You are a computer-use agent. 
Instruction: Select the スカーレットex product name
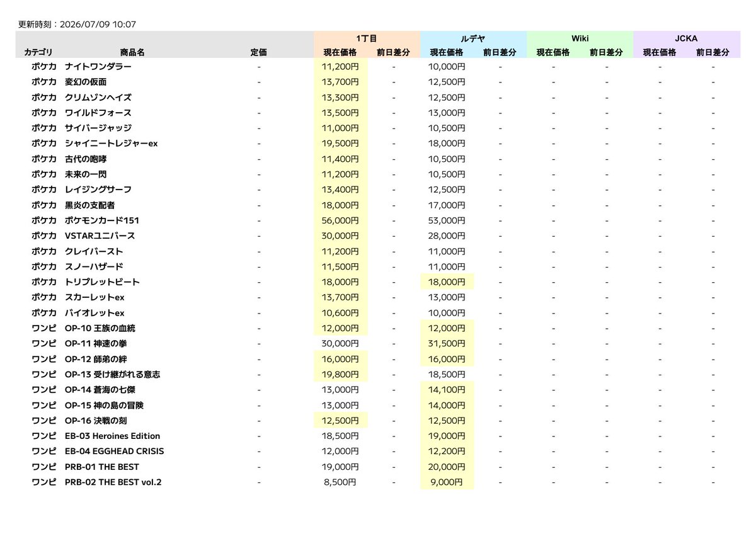pos(94,297)
